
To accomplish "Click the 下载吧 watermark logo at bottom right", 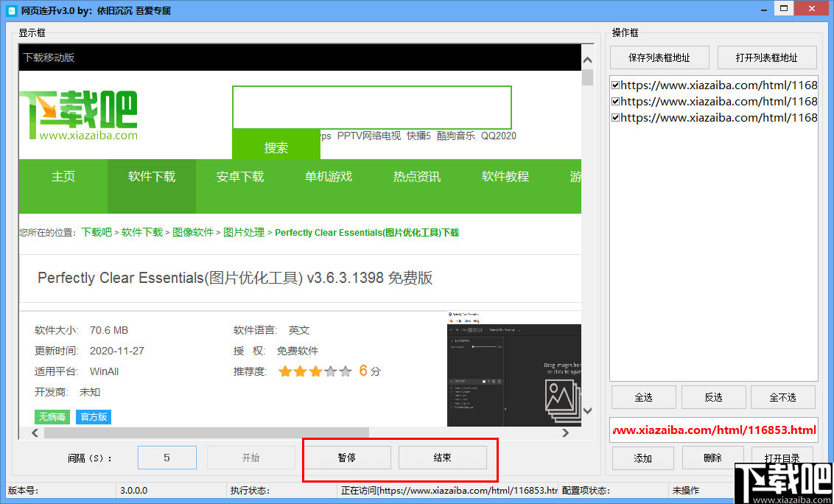I will pyautogui.click(x=794, y=482).
